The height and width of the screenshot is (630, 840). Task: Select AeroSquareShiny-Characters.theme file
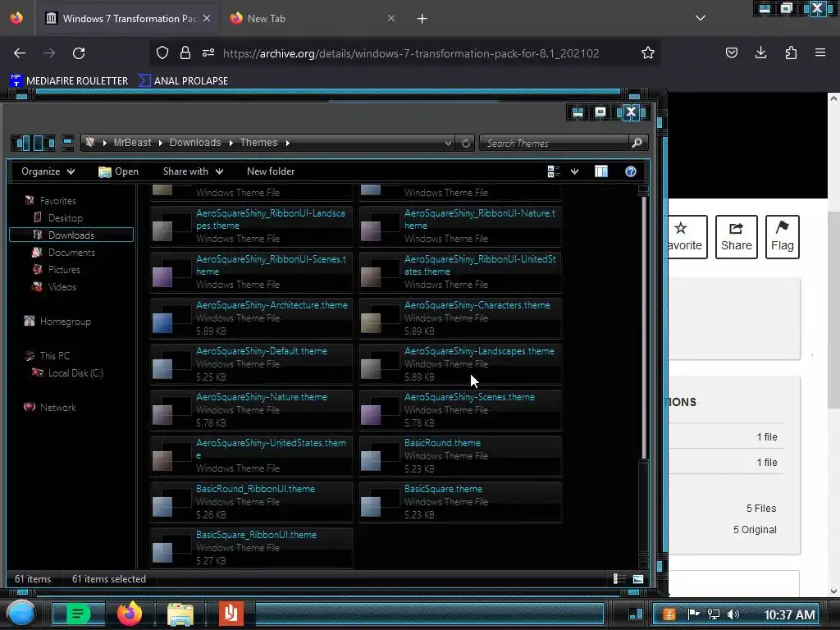(x=459, y=318)
